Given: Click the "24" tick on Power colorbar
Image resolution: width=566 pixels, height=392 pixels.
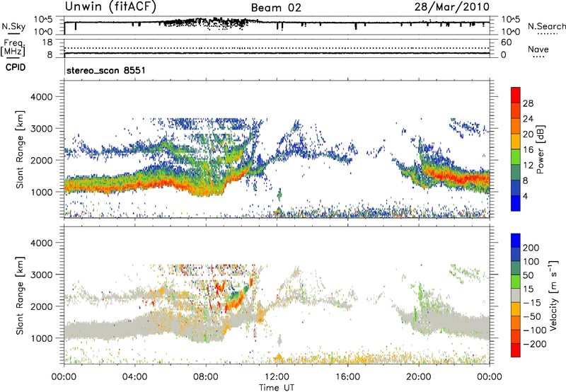Looking at the screenshot, I should coord(528,119).
